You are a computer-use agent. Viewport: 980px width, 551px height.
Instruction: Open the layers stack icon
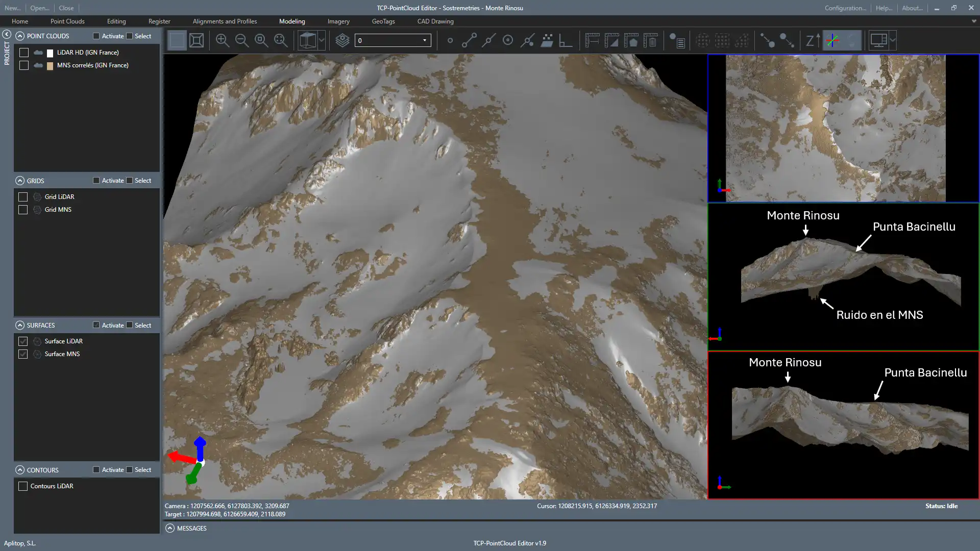coord(342,40)
